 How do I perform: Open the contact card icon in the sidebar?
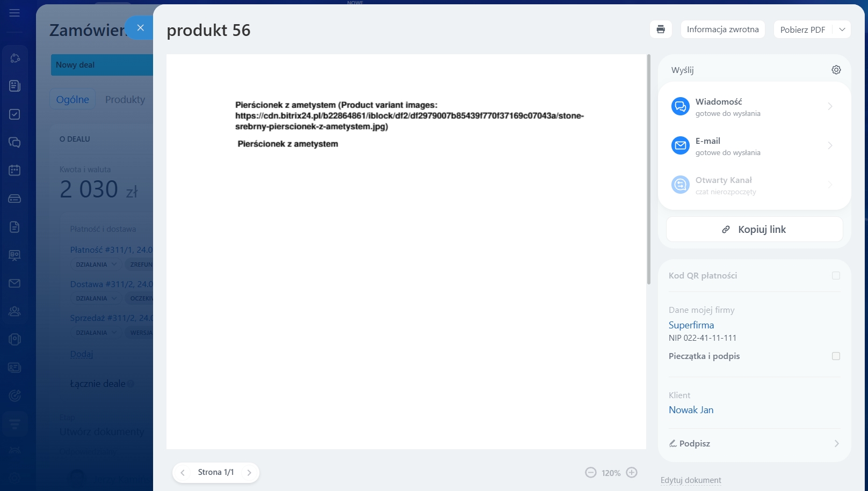coord(15,368)
